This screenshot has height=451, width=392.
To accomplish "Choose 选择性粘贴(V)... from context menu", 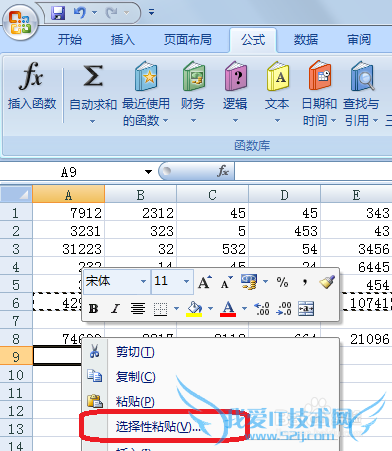I will pyautogui.click(x=210, y=426).
